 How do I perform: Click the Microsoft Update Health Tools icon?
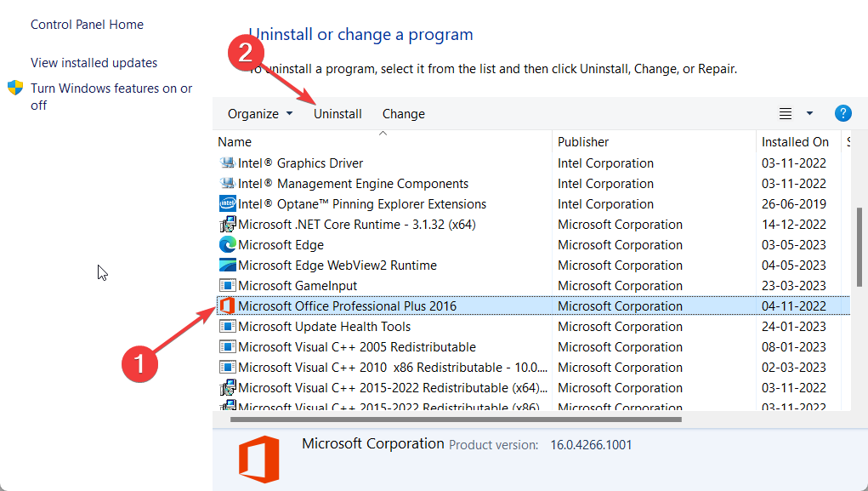coord(228,327)
